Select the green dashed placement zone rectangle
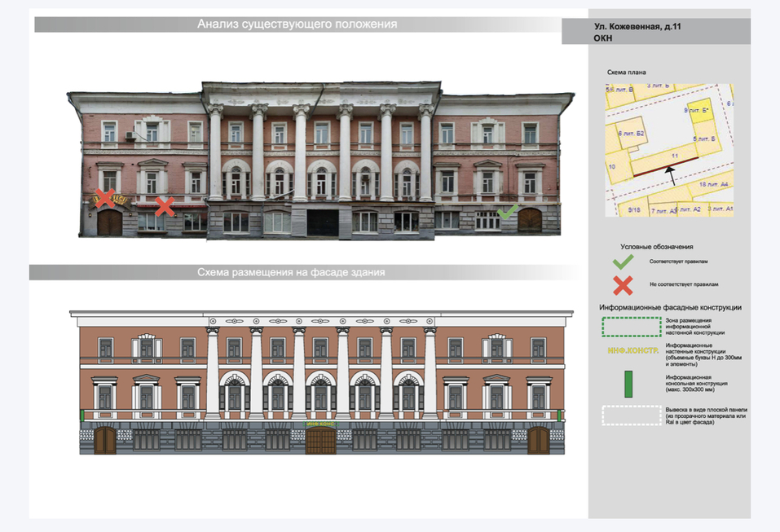Image resolution: width=780 pixels, height=532 pixels. (631, 325)
